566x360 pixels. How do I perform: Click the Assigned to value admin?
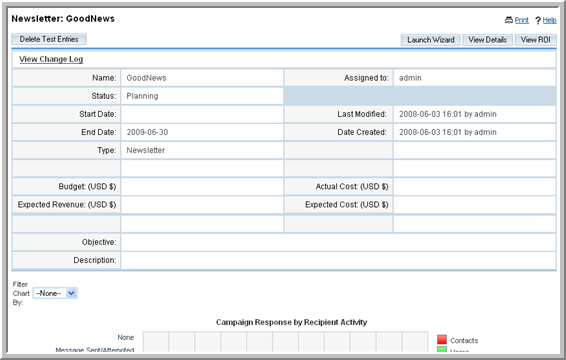(x=410, y=78)
